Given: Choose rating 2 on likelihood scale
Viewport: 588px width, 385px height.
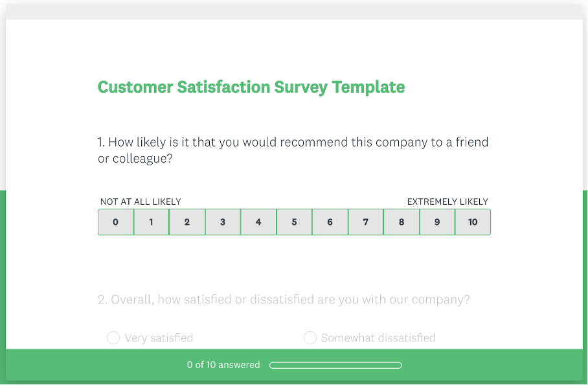Looking at the screenshot, I should coord(187,222).
